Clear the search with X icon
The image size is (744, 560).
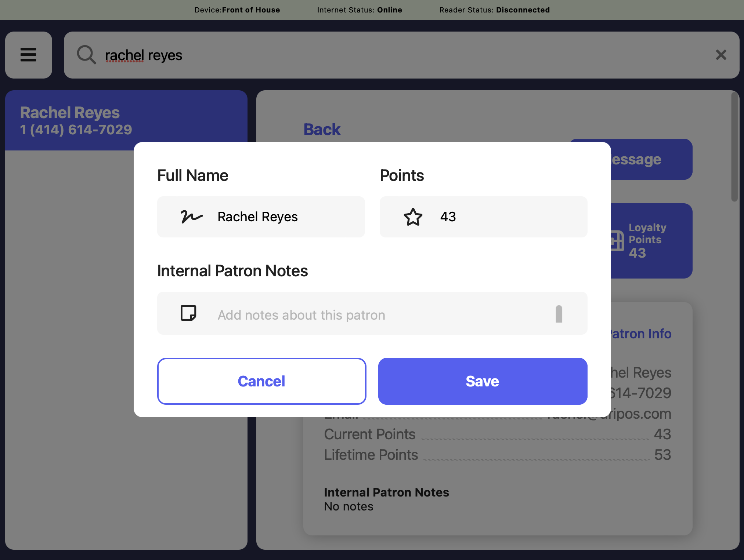[721, 55]
